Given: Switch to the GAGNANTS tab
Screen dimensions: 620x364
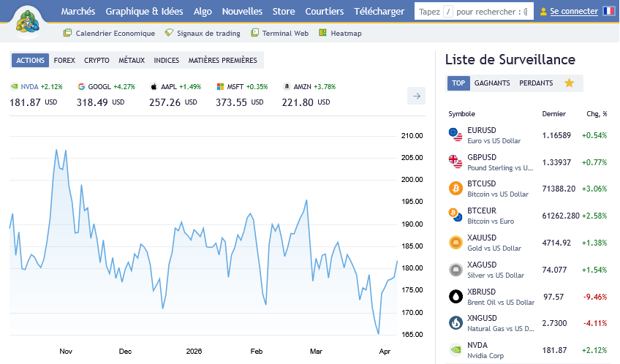Looking at the screenshot, I should click(492, 83).
